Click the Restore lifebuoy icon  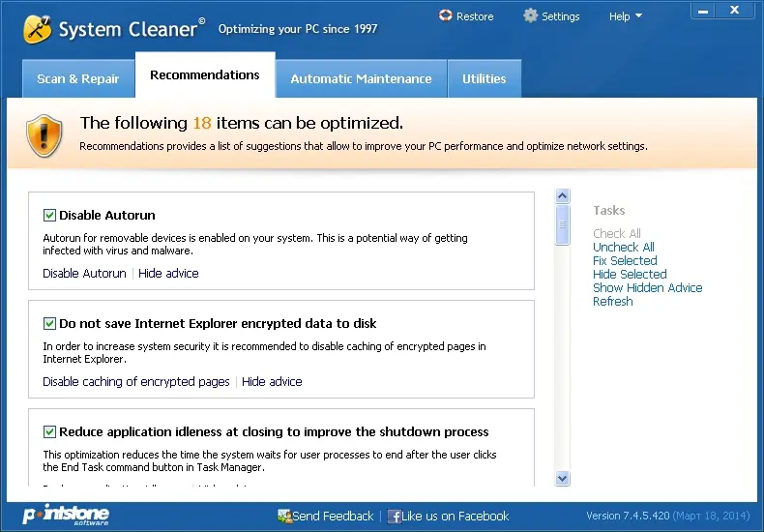(x=445, y=15)
